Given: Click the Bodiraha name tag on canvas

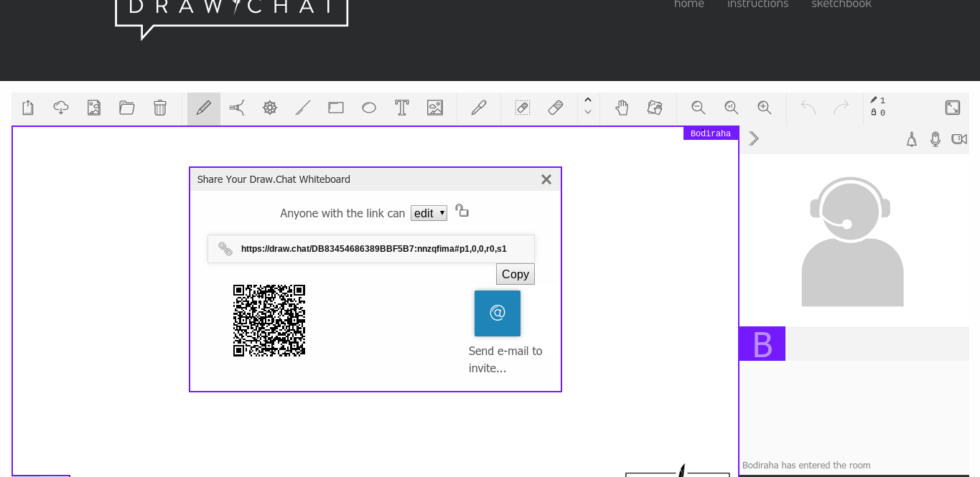Looking at the screenshot, I should coord(711,133).
